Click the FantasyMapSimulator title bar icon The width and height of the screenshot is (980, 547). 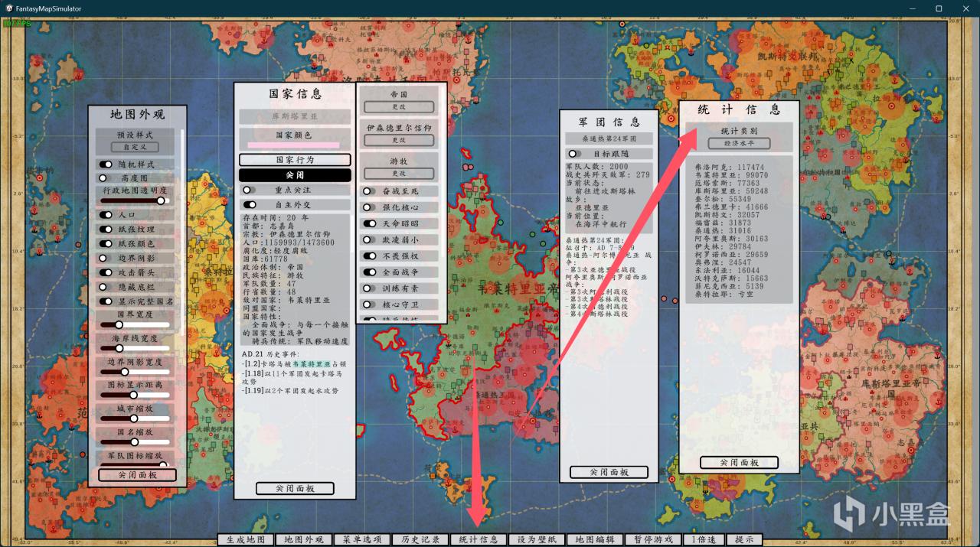coord(8,8)
